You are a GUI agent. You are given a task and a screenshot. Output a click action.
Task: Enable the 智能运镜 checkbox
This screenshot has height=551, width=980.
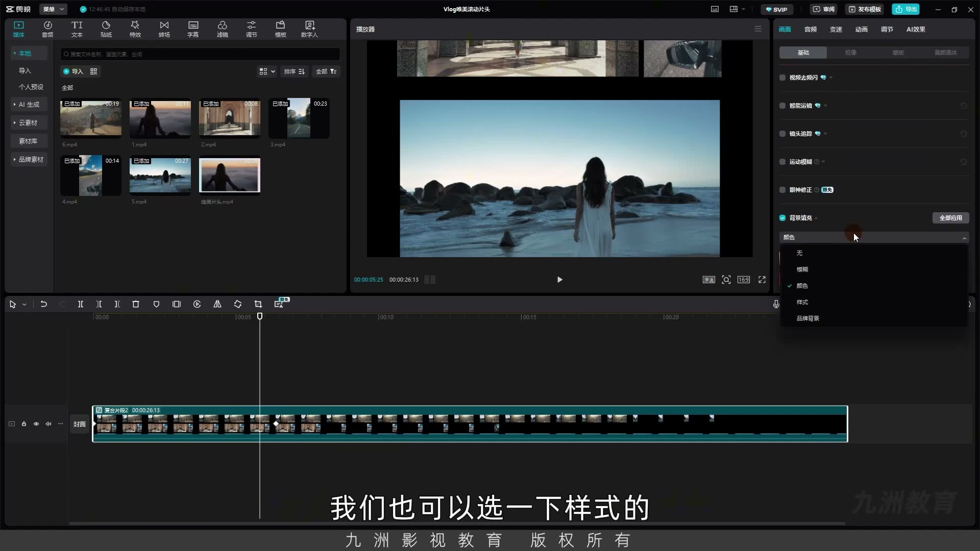pos(782,106)
